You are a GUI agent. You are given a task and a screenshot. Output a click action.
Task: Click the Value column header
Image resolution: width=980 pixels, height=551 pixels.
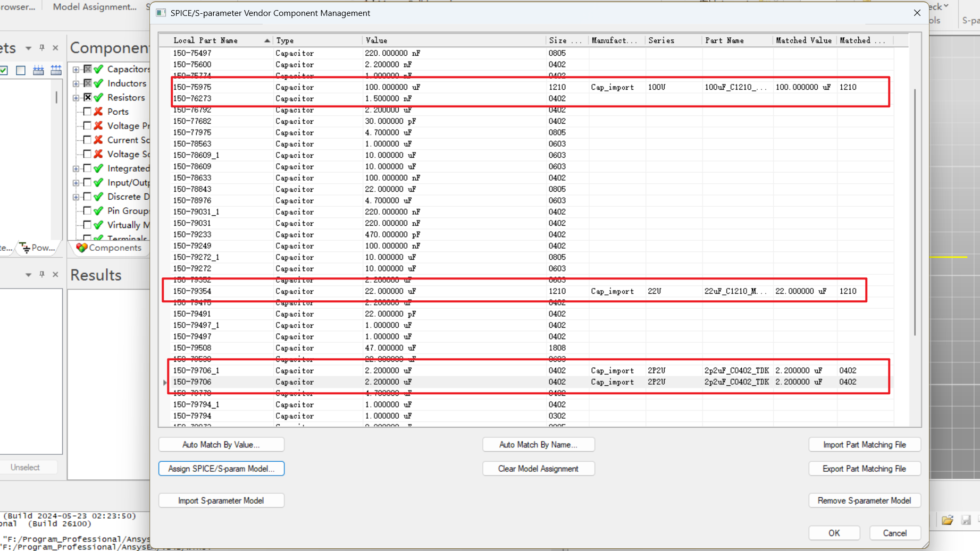coord(454,40)
